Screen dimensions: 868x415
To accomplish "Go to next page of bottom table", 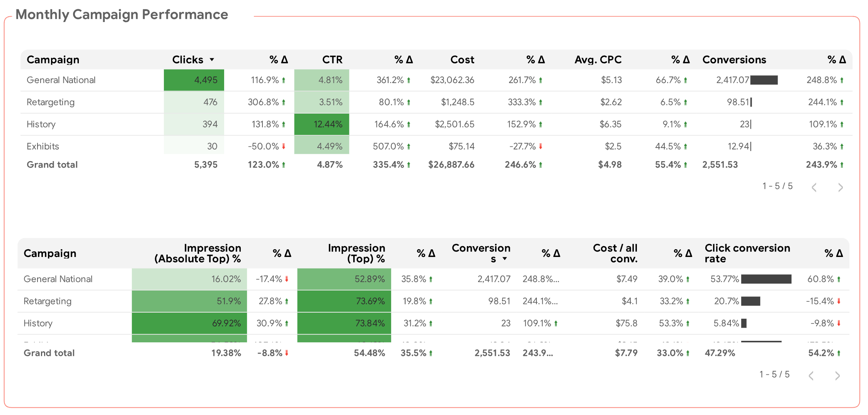I will [x=837, y=376].
